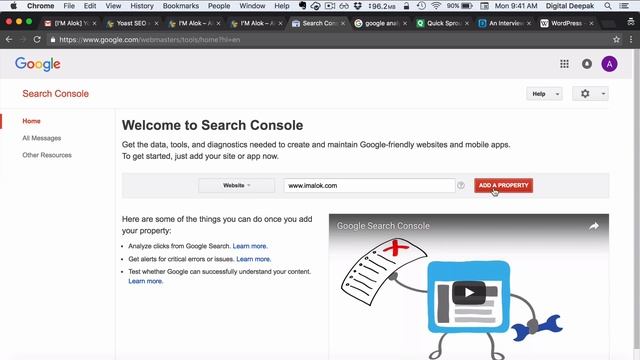Image resolution: width=640 pixels, height=360 pixels.
Task: Switch to the Yoast SEO tab
Action: (131, 24)
